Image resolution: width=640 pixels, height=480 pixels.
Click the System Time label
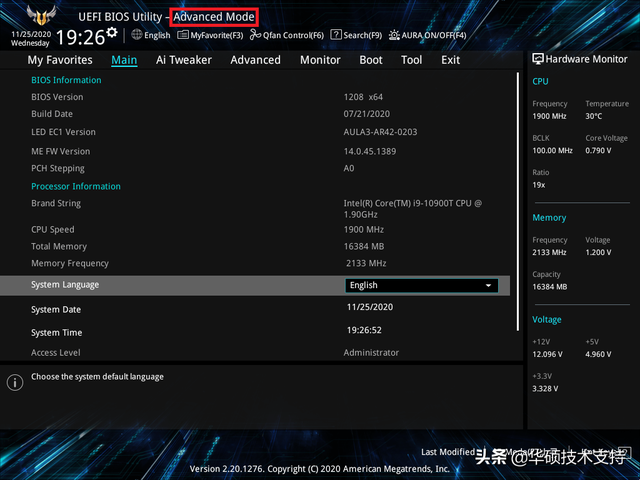56,333
